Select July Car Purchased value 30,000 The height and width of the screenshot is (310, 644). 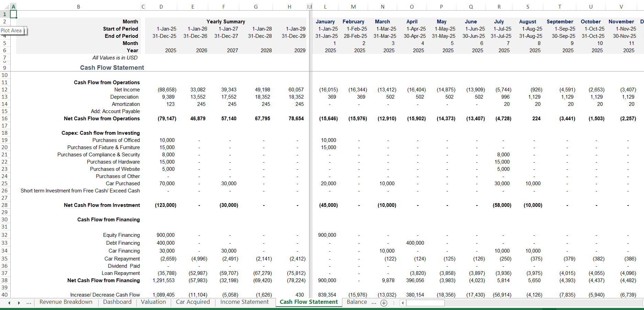(502, 184)
